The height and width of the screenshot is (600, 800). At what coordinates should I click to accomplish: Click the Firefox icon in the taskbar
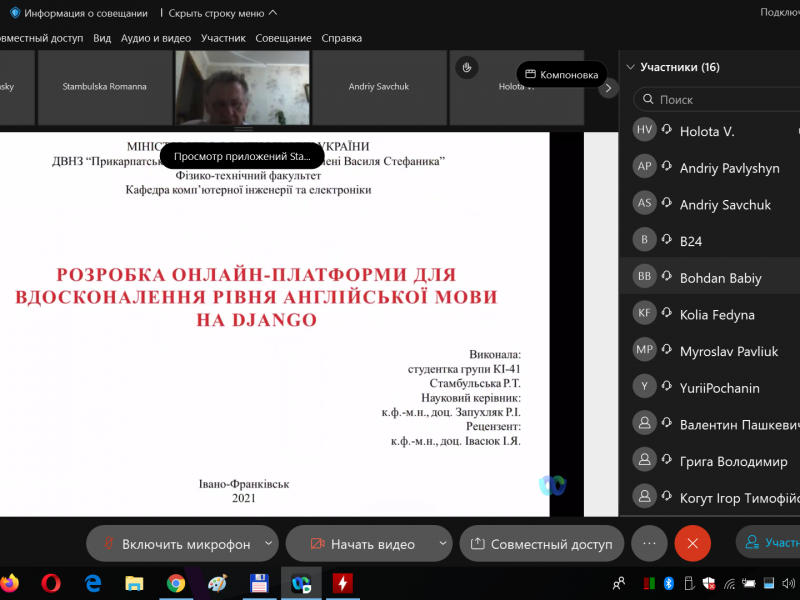pos(9,582)
